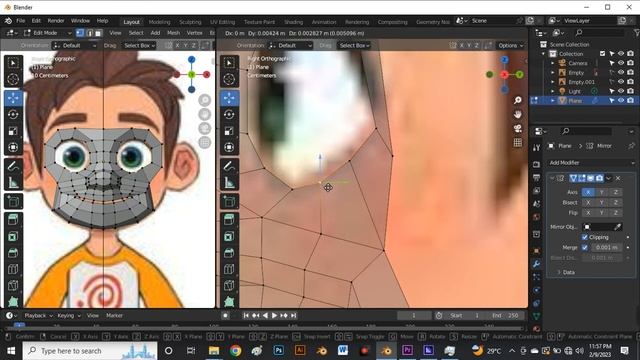Select the Cursor tool in left viewport

point(13,79)
